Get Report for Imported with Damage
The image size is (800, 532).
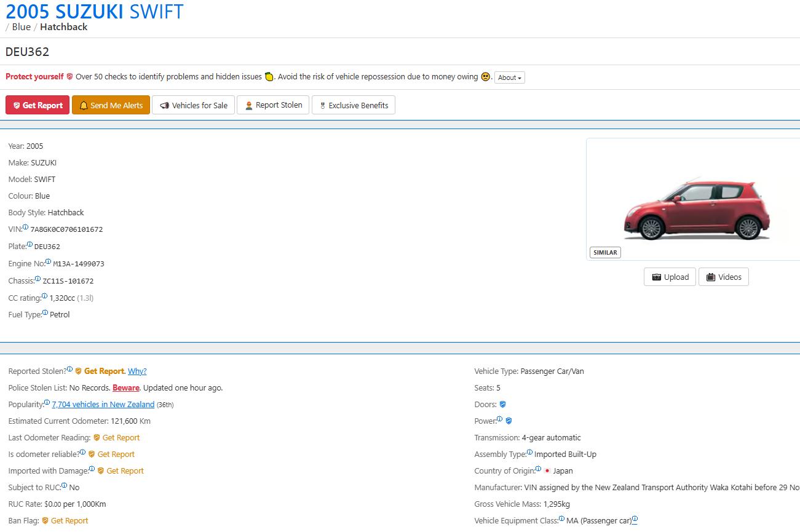(125, 471)
